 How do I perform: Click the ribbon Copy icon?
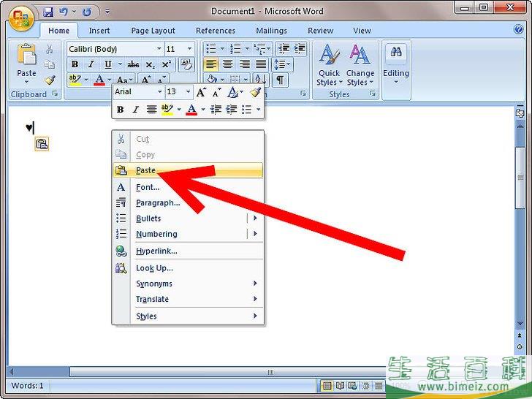pyautogui.click(x=50, y=64)
